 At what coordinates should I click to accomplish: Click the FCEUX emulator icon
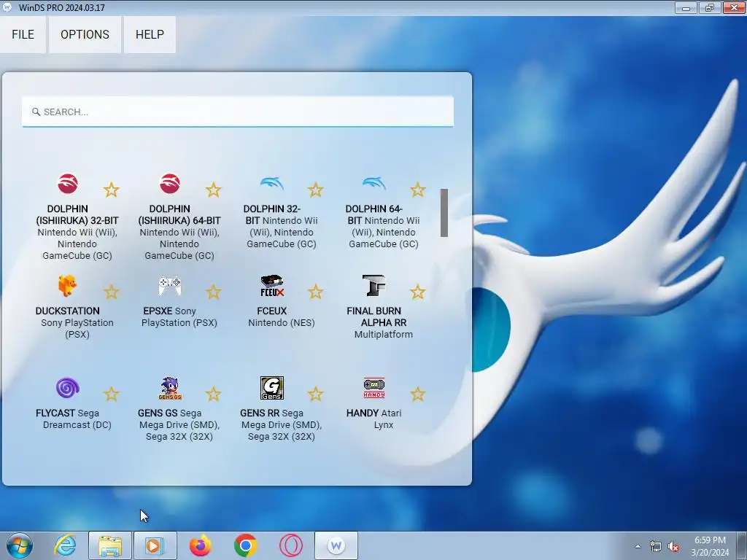click(272, 286)
